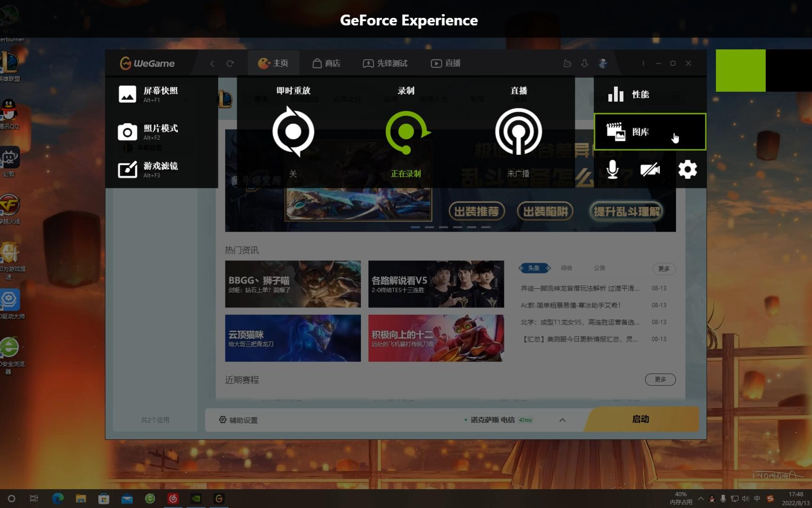Select 综合 news tab
This screenshot has width=812, height=508.
(x=566, y=268)
